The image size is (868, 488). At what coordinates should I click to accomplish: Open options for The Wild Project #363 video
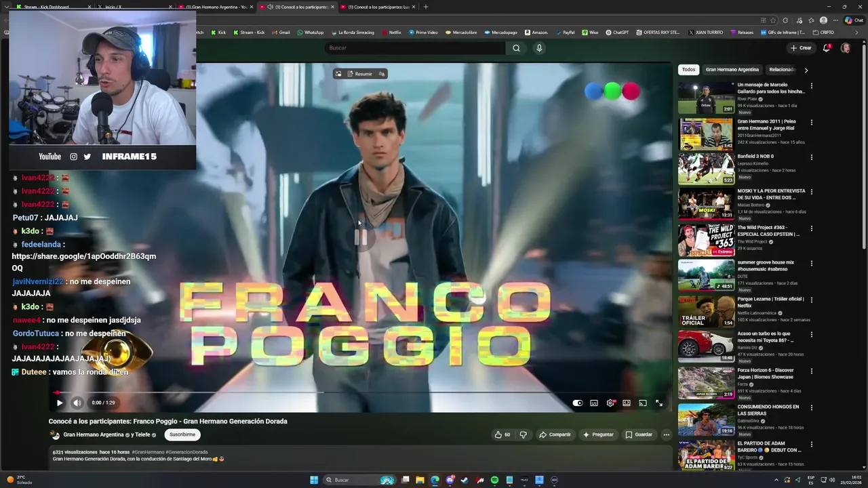coord(812,228)
